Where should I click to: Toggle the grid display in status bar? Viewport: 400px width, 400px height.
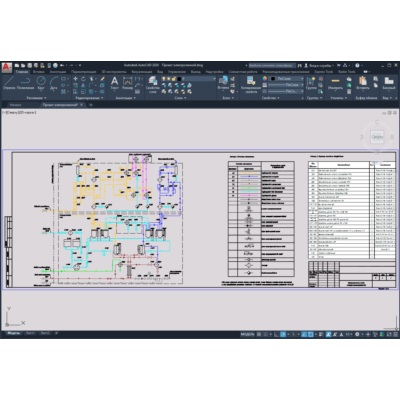coord(259,334)
